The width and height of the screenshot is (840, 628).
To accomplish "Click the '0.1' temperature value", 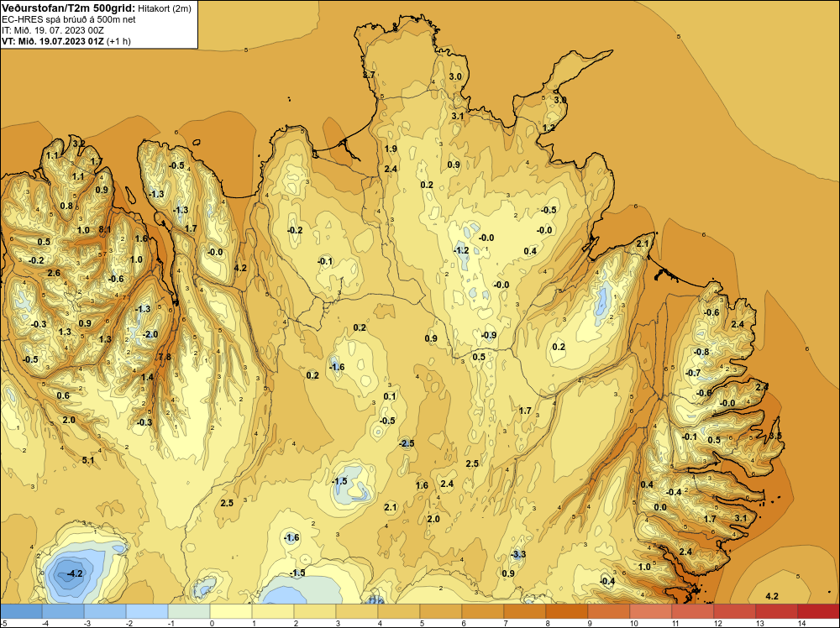I will coord(390,397).
